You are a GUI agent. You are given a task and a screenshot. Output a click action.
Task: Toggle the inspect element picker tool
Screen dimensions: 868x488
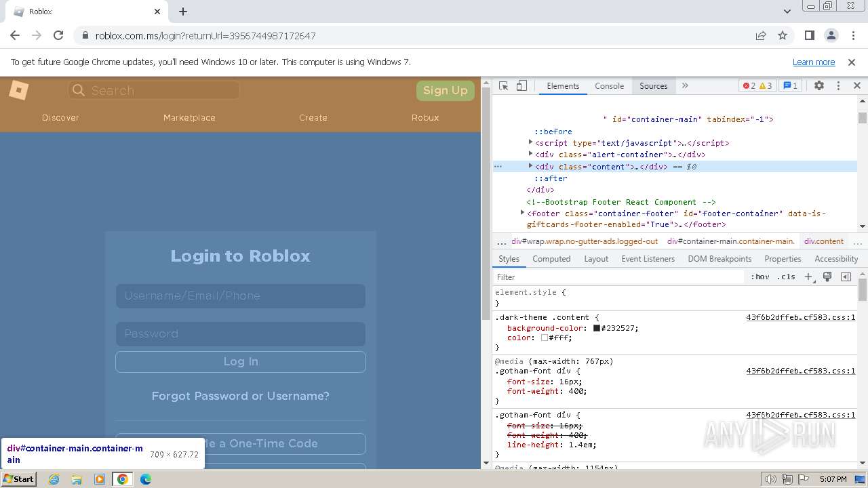click(503, 86)
